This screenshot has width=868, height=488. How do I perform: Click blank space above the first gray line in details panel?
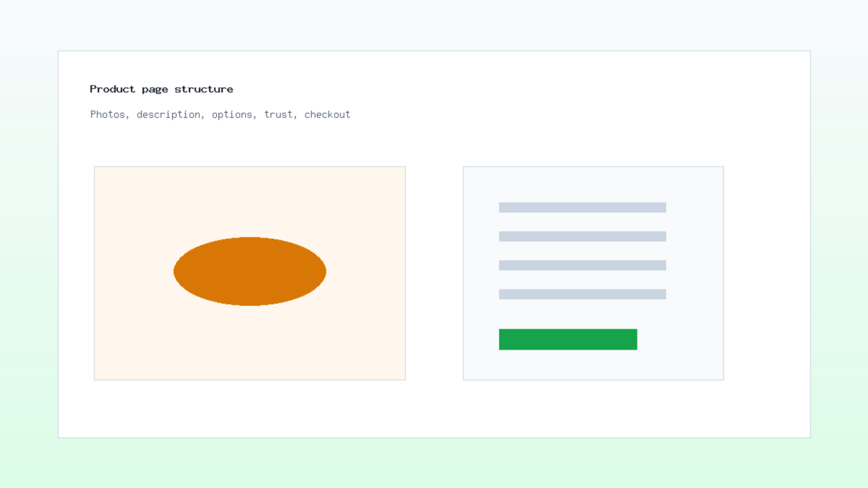tap(593, 184)
